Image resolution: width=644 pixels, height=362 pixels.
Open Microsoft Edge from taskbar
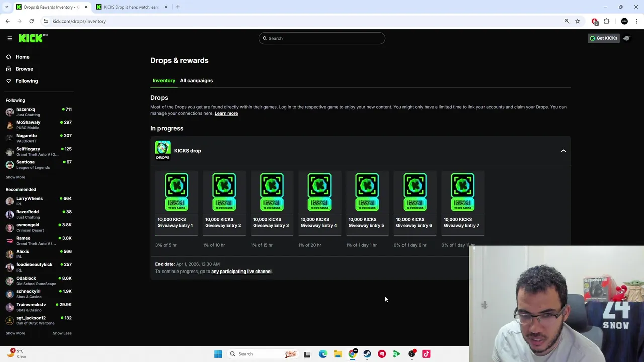(323, 354)
